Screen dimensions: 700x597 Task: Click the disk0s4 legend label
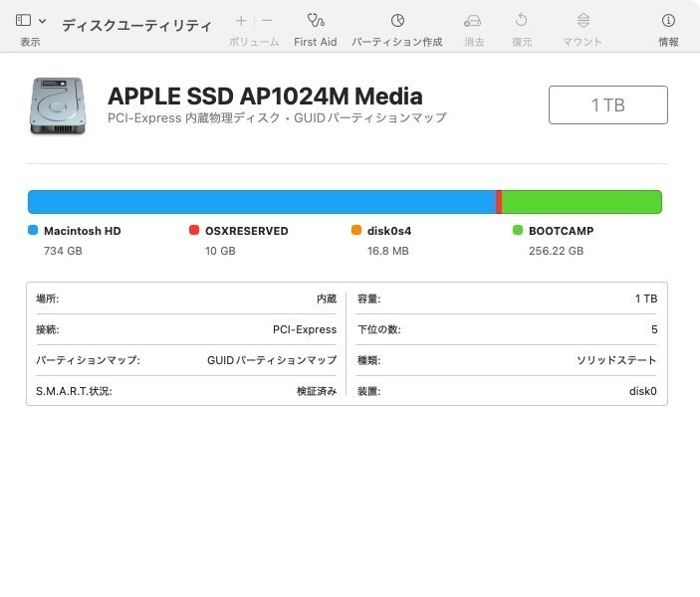[389, 231]
